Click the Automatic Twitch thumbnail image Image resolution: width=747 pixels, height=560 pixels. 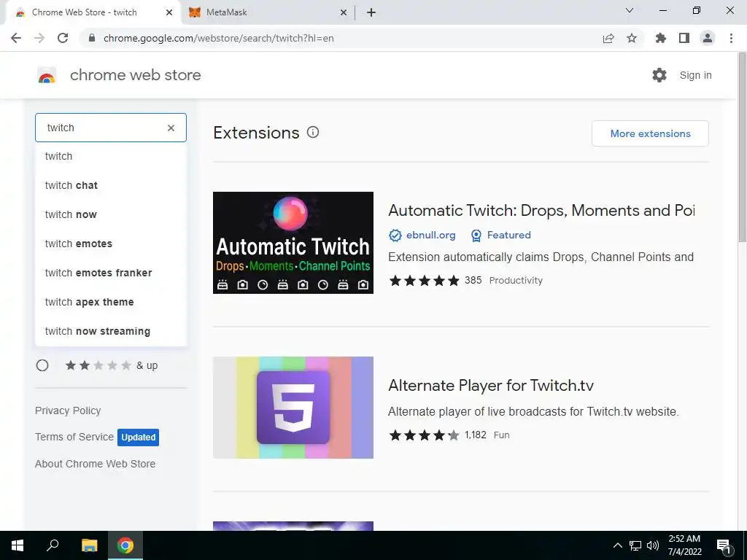293,243
